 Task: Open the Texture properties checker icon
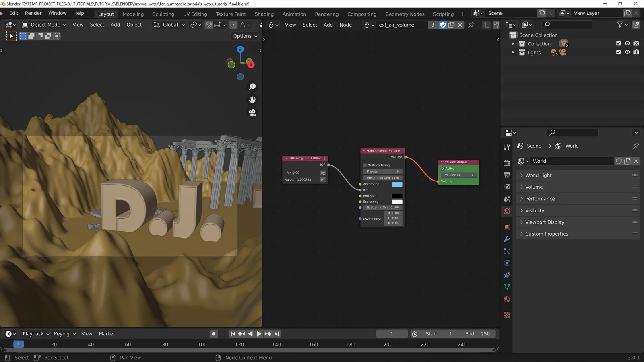coord(507,315)
